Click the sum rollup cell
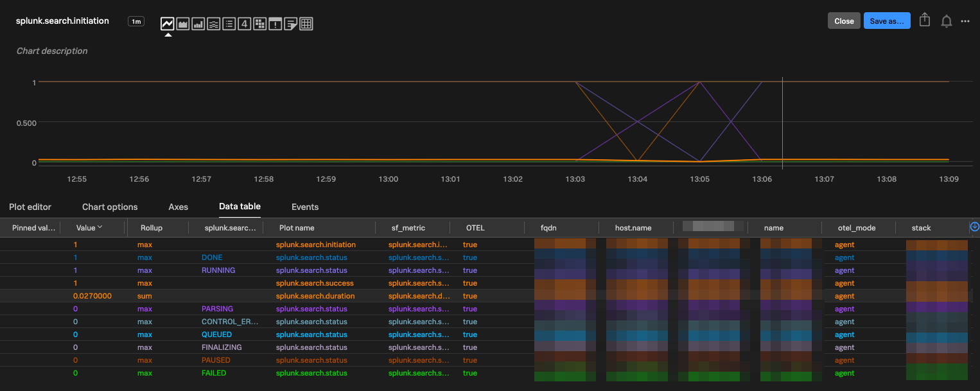Image resolution: width=980 pixels, height=391 pixels. (144, 296)
